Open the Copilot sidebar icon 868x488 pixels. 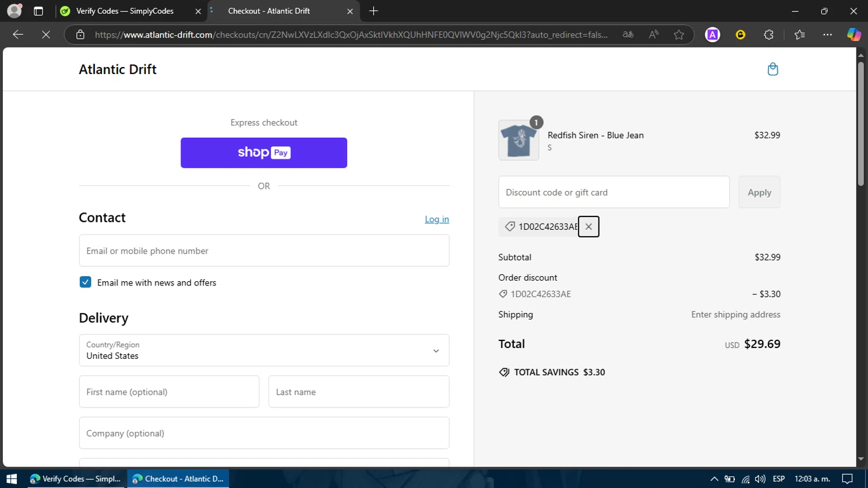[854, 35]
